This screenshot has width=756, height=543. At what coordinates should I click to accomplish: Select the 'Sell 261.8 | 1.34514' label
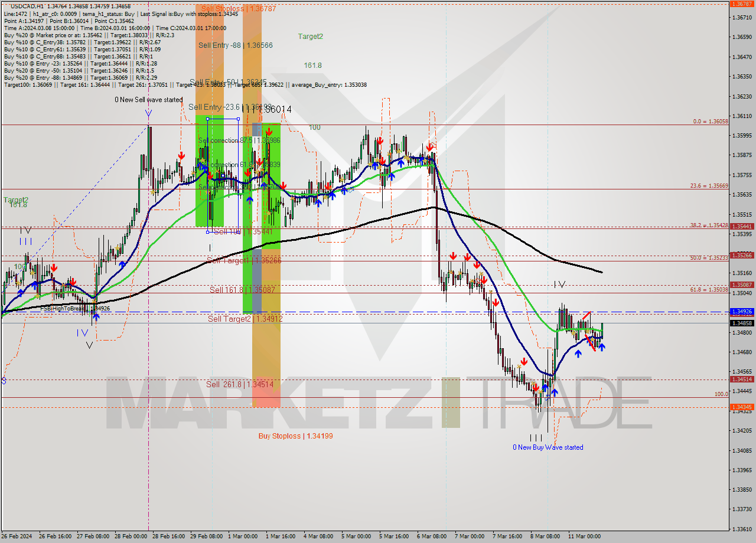click(x=240, y=384)
